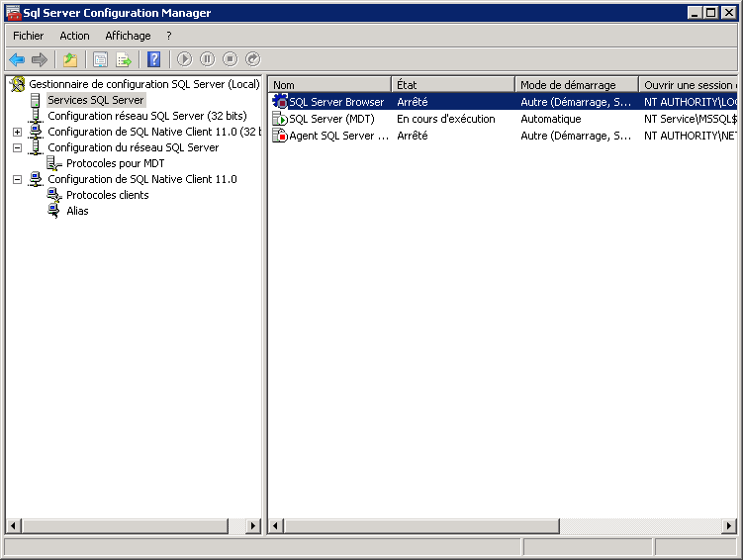Viewport: 743px width, 560px height.
Task: Click left arrow of tree pane scrollbar
Action: tap(13, 526)
